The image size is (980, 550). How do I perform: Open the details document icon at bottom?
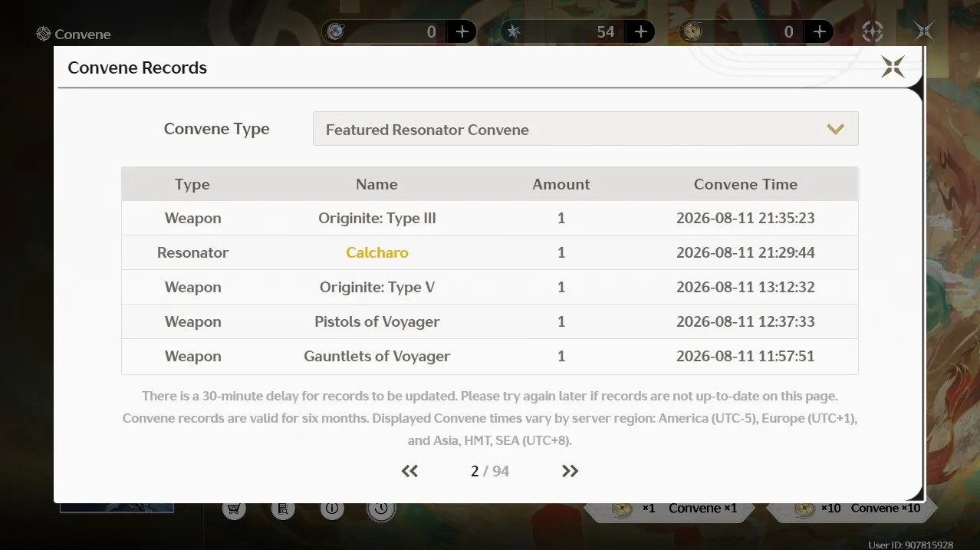[x=283, y=508]
